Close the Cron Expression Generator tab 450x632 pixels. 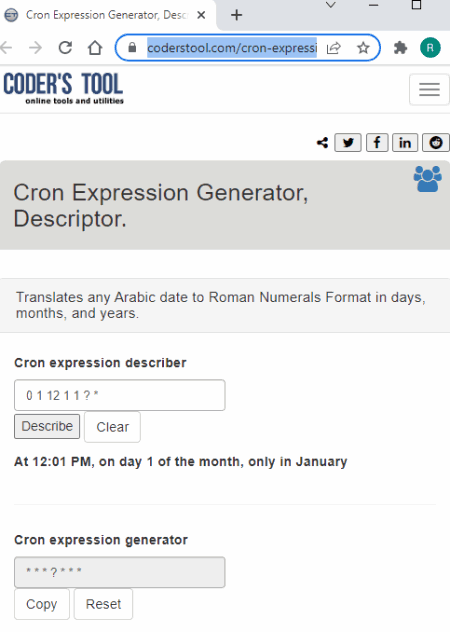201,15
